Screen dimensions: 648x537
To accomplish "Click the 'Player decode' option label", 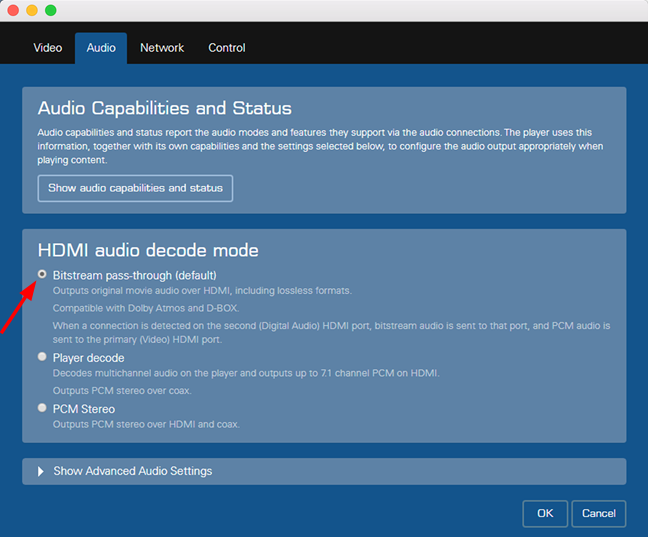I will (88, 358).
